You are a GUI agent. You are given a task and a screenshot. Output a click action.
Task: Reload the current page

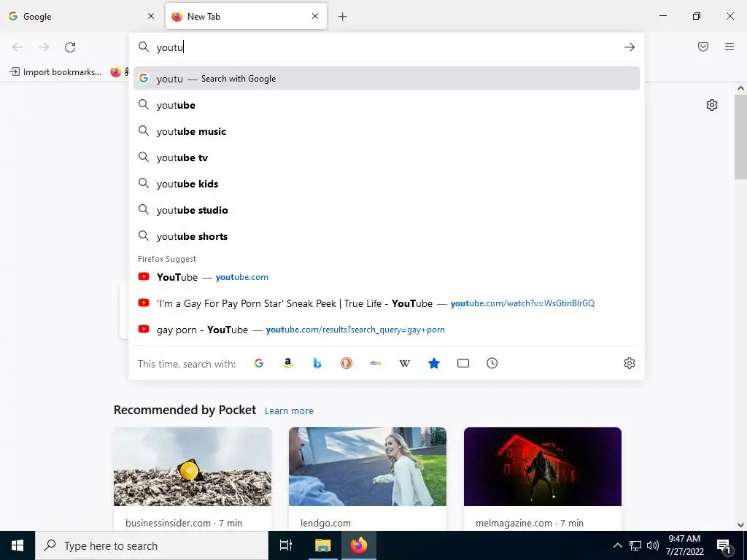(70, 47)
